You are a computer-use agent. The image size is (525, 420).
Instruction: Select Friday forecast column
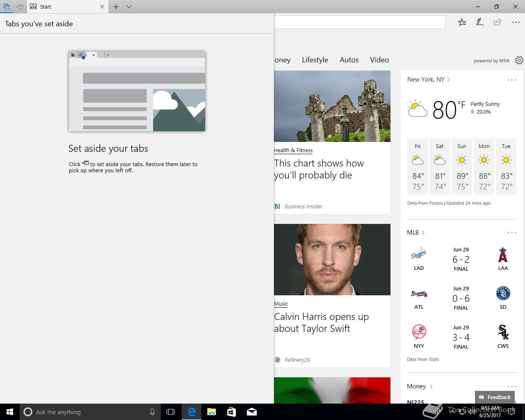click(418, 167)
